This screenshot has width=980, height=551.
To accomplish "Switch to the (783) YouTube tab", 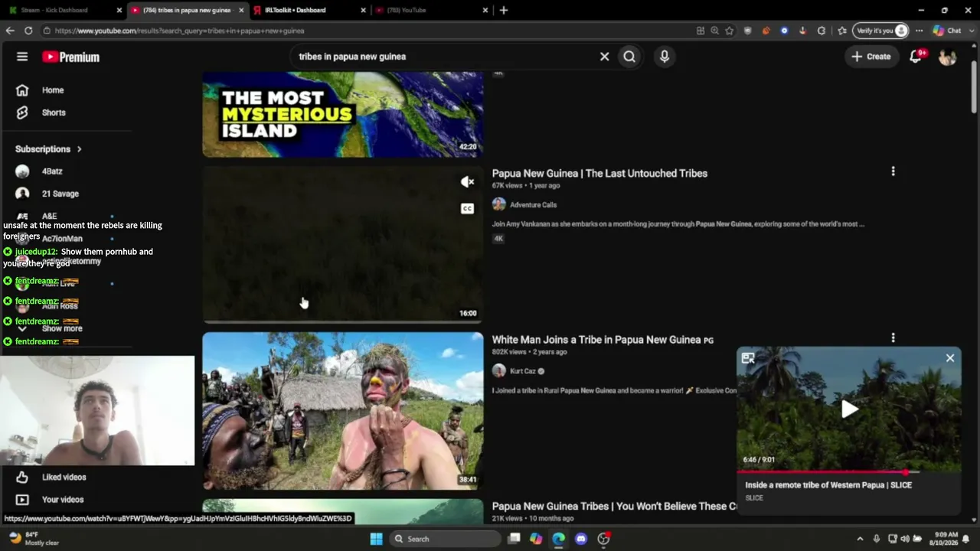I will pyautogui.click(x=432, y=10).
